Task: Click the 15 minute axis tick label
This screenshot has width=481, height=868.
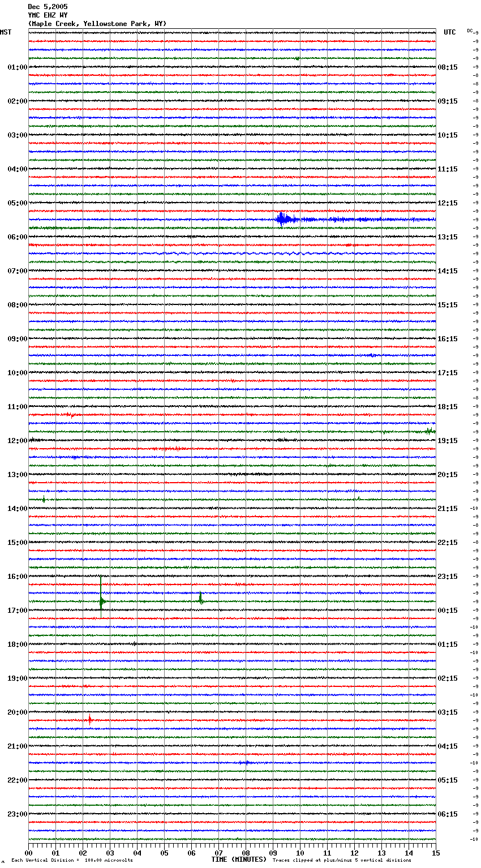Action: 436,853
